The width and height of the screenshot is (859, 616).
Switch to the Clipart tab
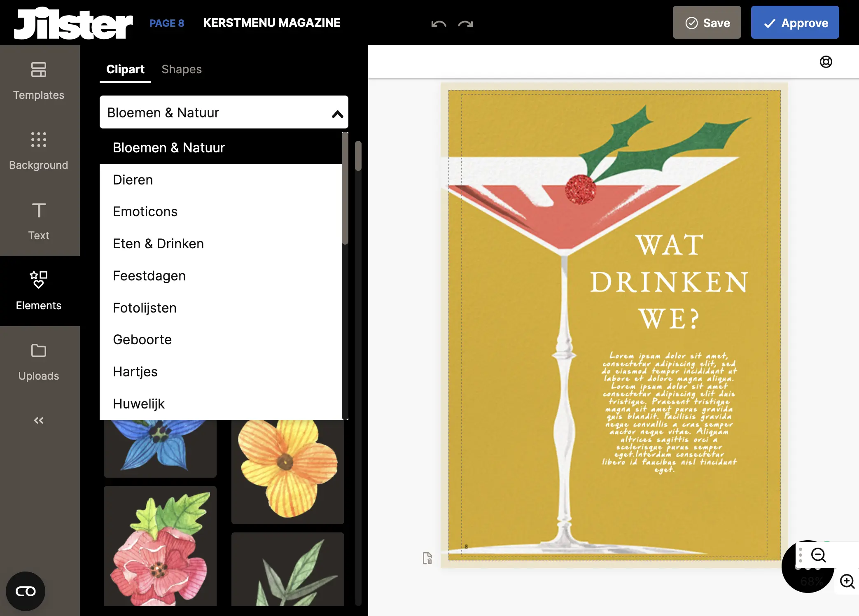(x=125, y=69)
